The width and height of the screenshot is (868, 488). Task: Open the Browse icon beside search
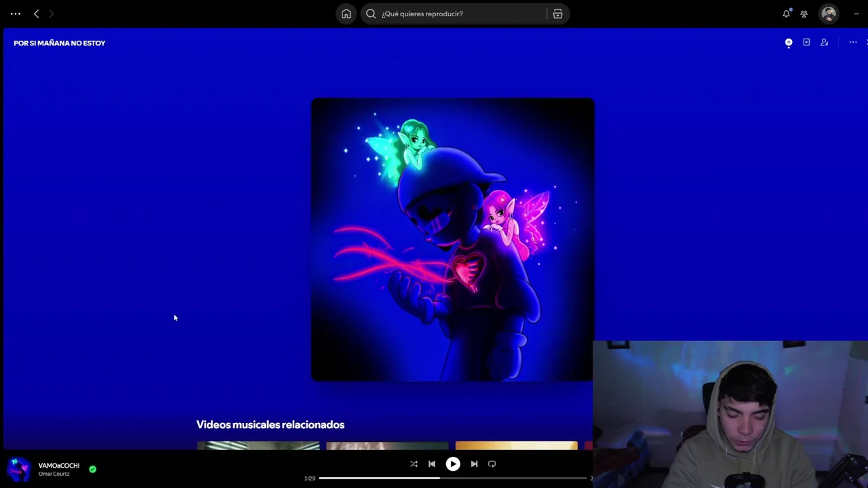tap(557, 14)
